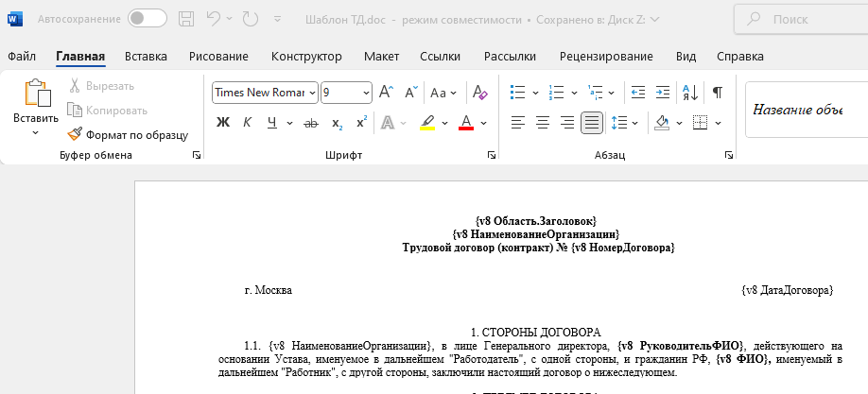Apply the multilevel list icon

[595, 93]
